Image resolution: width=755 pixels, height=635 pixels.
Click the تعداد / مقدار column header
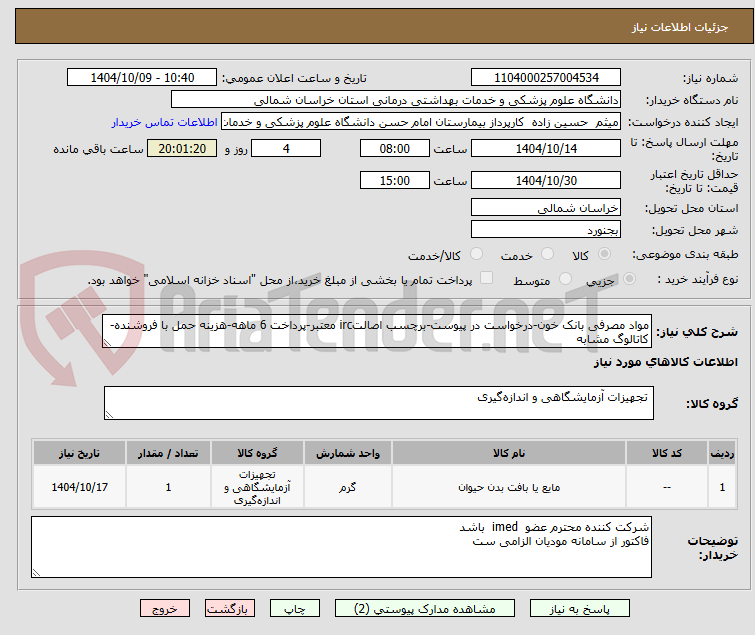[x=168, y=453]
